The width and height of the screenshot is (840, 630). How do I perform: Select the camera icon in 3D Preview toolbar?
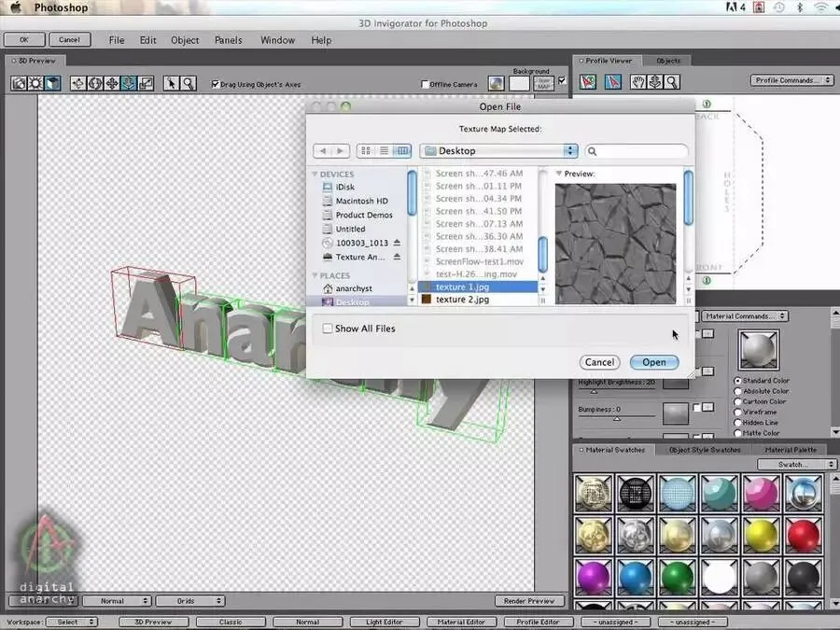20,83
